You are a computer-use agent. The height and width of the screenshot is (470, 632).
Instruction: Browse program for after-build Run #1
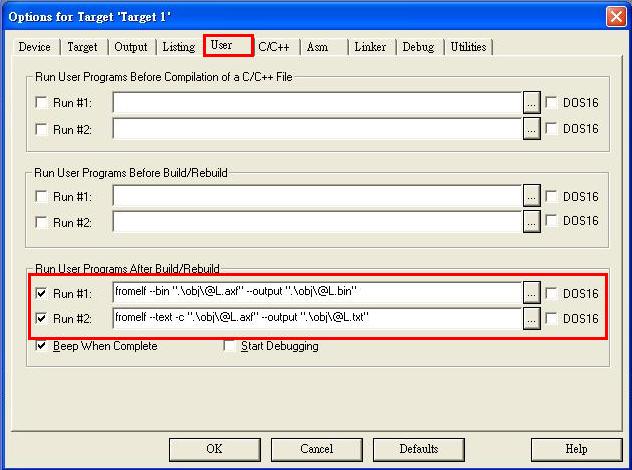point(532,293)
